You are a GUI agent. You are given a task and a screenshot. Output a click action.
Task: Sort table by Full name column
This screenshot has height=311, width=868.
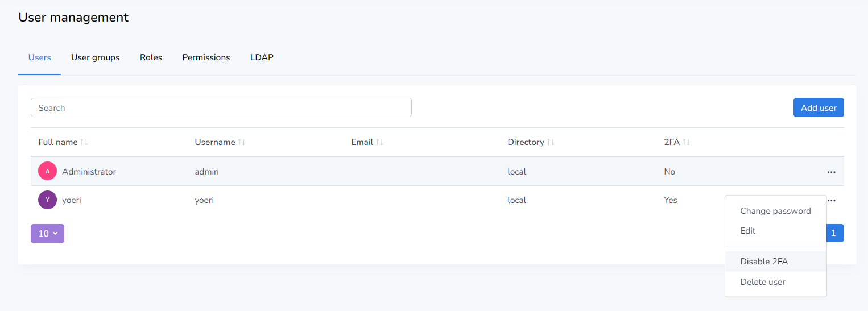(x=84, y=142)
